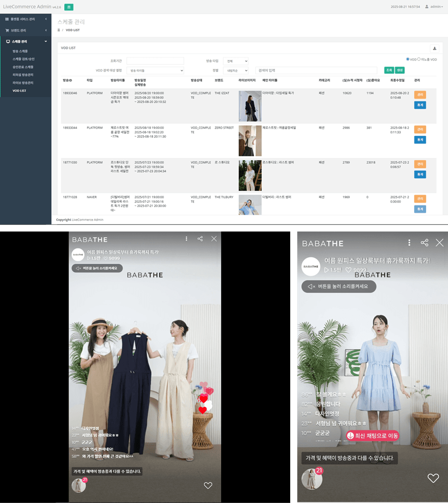
Task: Expand the 플랫폼 서비스 관리 sidebar section
Action: (26, 19)
